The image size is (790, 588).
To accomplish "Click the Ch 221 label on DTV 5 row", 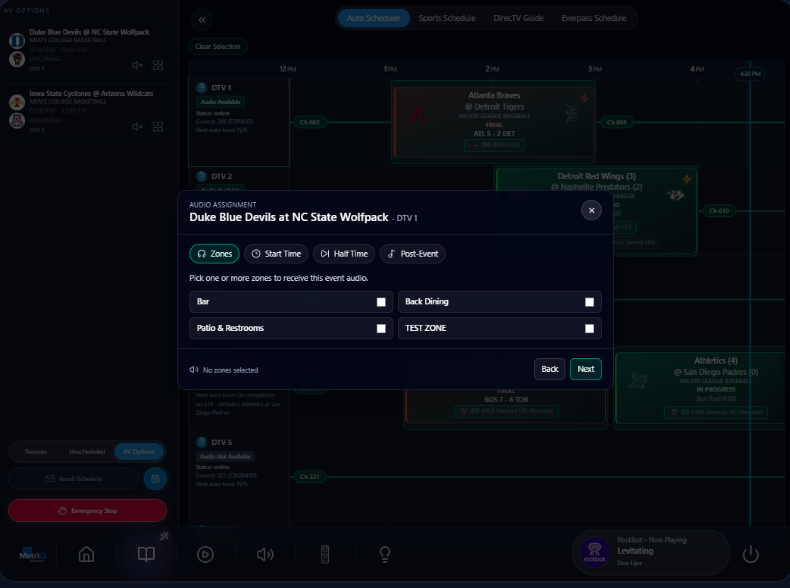I will tap(309, 477).
